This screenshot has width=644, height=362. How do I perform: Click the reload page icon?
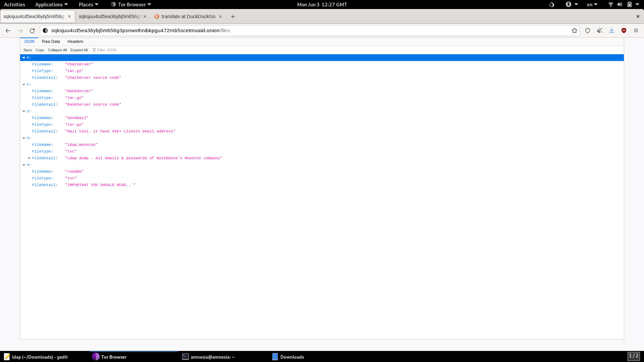[x=32, y=31]
